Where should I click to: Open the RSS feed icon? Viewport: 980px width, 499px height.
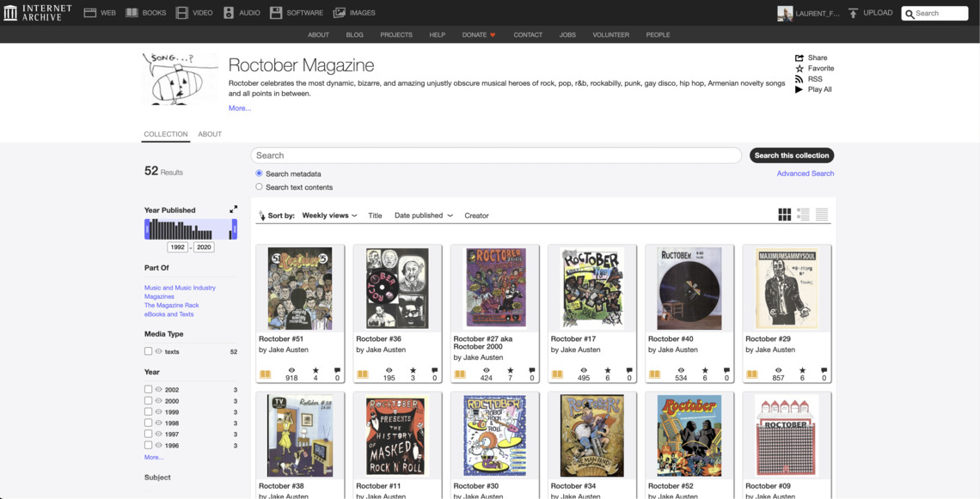(799, 79)
